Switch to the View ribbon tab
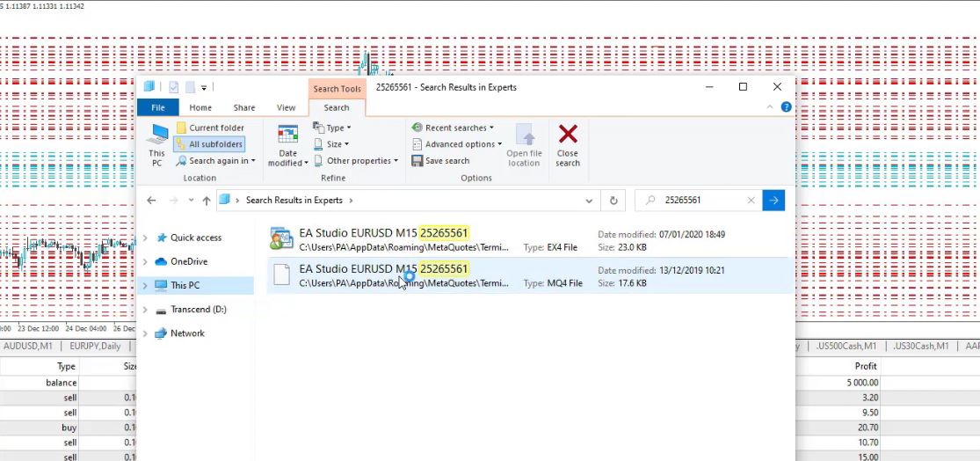This screenshot has height=461, width=980. (x=287, y=107)
